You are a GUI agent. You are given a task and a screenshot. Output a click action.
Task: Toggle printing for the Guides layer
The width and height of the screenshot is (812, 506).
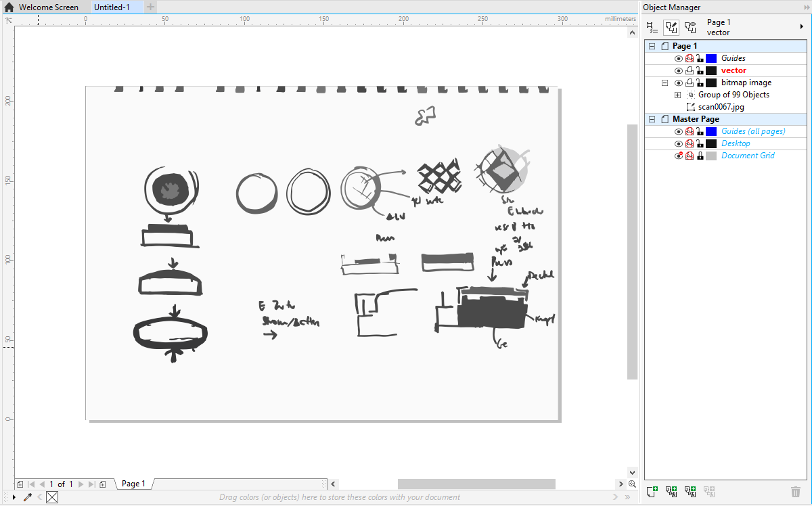pos(690,58)
